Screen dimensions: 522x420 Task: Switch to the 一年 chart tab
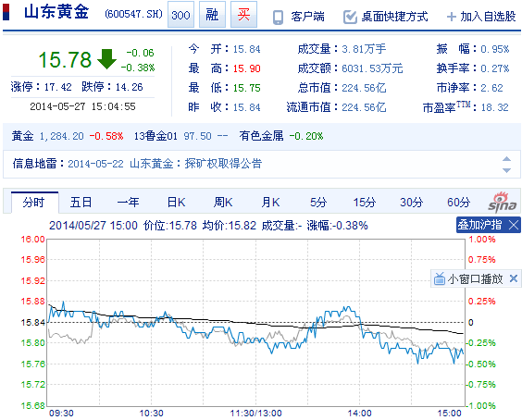(128, 203)
